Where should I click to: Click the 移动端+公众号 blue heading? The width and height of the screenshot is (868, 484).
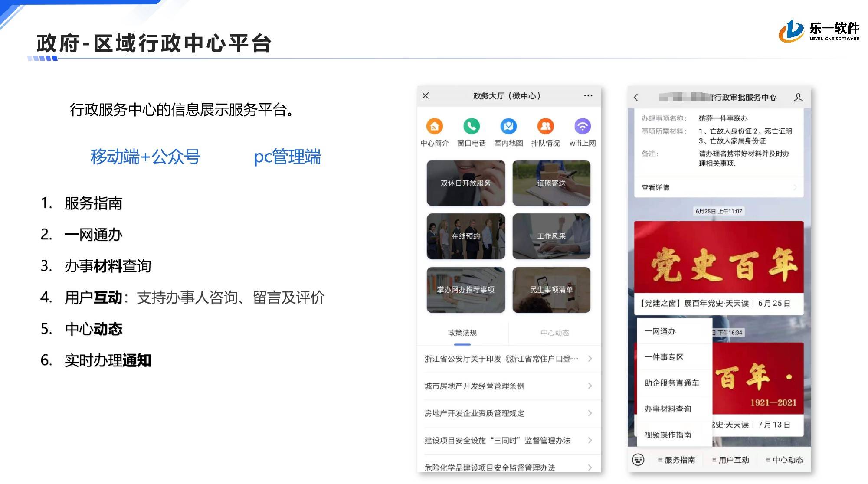(145, 157)
